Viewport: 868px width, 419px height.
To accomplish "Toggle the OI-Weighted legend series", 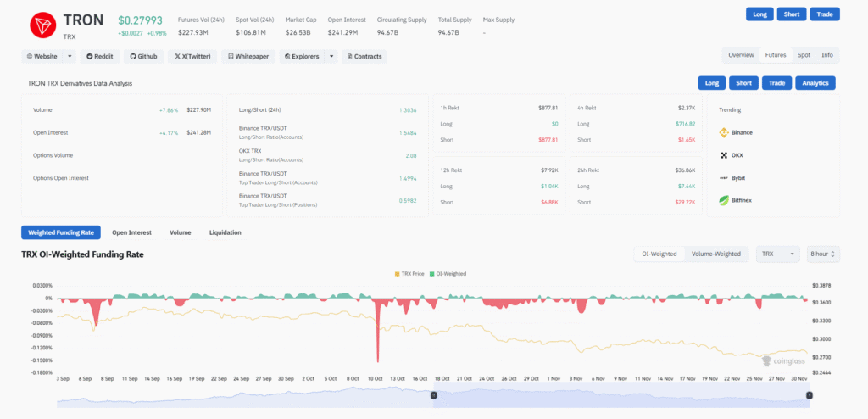I will click(448, 274).
